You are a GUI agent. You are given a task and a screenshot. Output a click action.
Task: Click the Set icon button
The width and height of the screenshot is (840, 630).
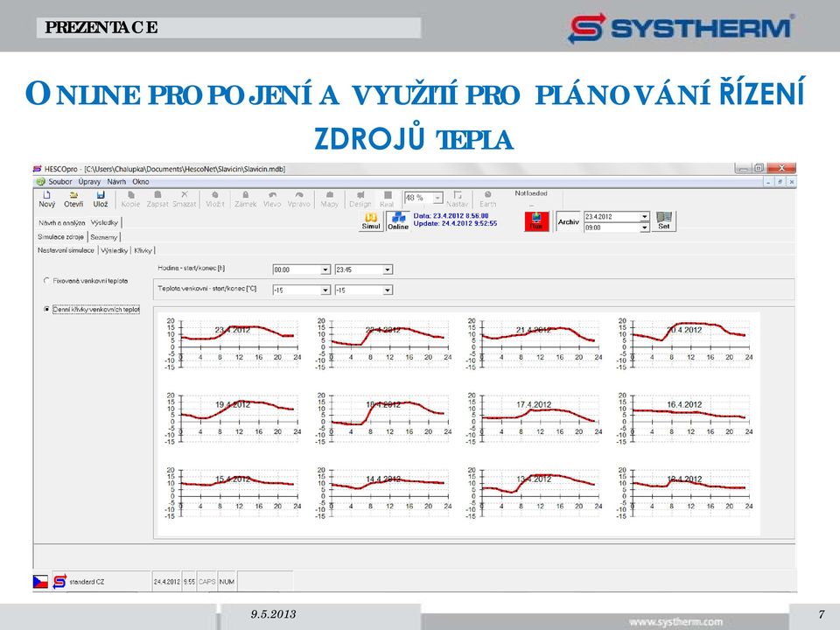664,221
